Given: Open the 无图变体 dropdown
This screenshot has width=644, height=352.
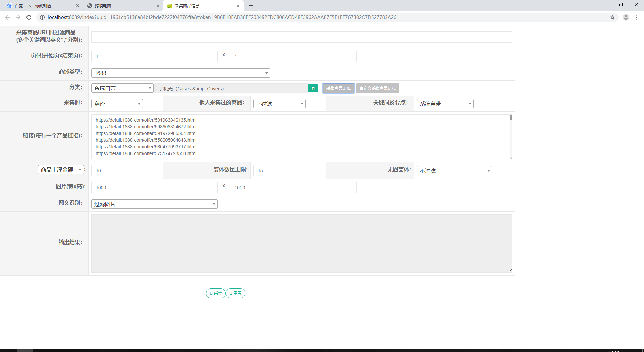Looking at the screenshot, I should click(454, 171).
